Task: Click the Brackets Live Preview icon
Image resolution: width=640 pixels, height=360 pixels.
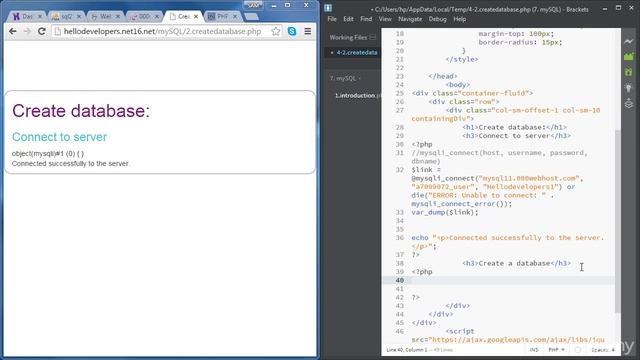Action: coord(629,41)
